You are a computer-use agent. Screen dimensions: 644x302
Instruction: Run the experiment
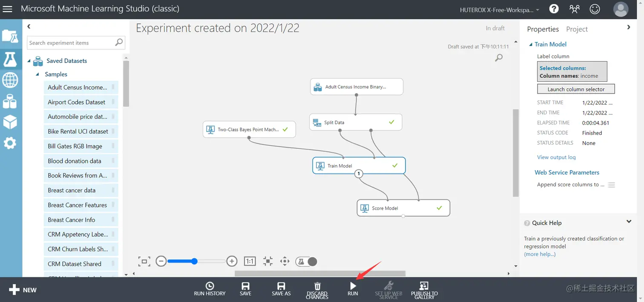pyautogui.click(x=353, y=289)
